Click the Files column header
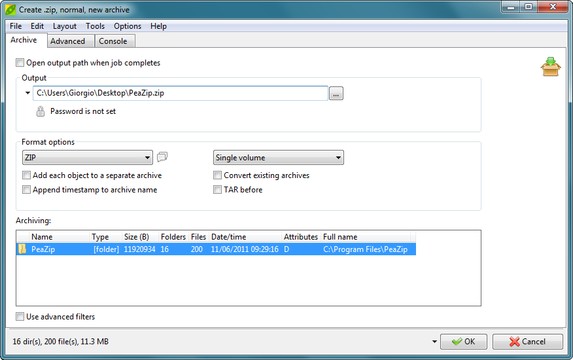 (x=199, y=237)
